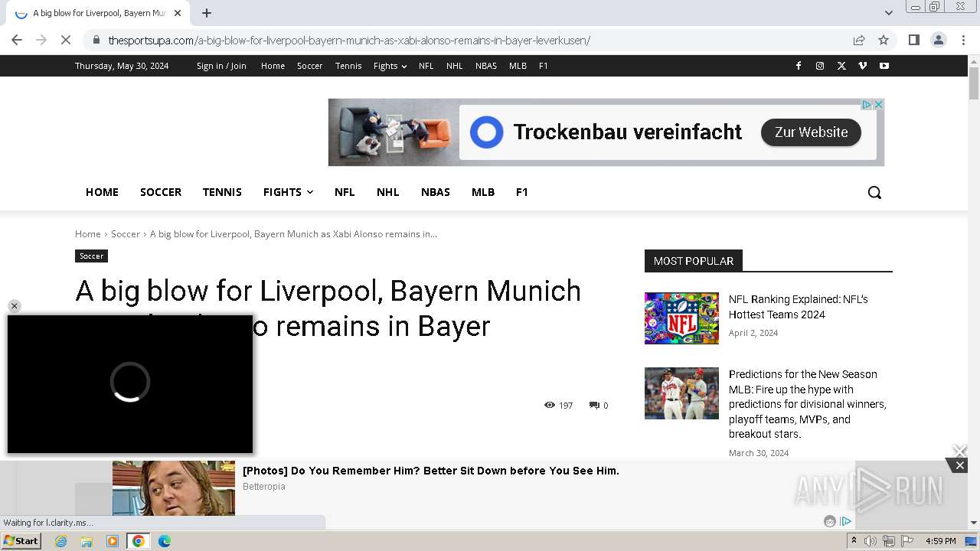This screenshot has width=980, height=551.
Task: Open F1 in the main navigation
Action: click(x=522, y=192)
